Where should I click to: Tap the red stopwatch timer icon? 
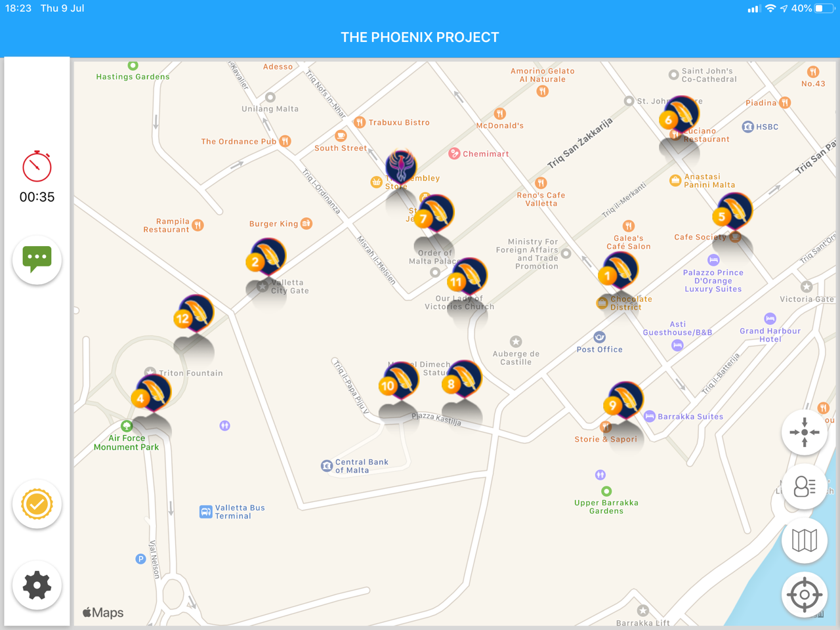37,166
